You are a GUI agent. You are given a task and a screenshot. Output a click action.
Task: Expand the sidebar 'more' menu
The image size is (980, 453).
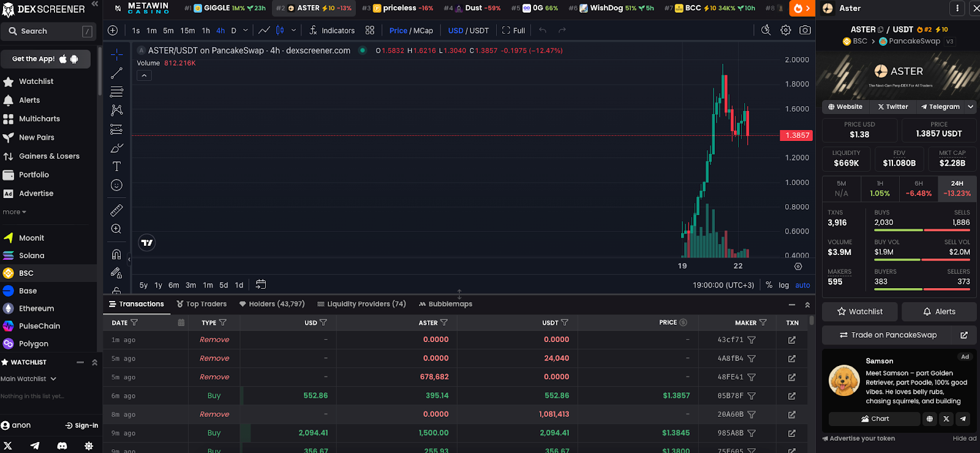click(15, 212)
